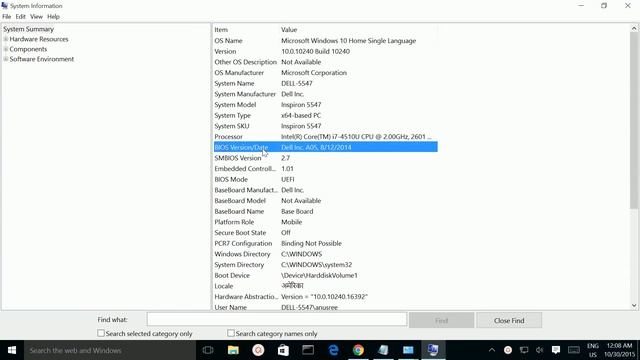Open the Edit menu
The image size is (640, 360).
pos(20,17)
